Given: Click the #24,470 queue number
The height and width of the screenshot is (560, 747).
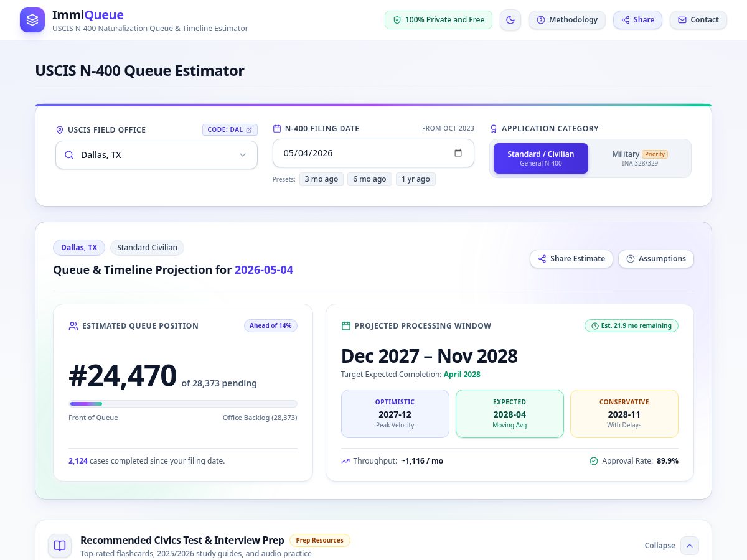Looking at the screenshot, I should coord(123,375).
